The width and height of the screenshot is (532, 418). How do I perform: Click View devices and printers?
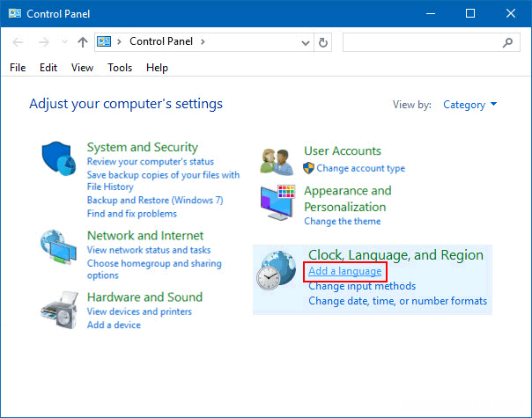coord(139,312)
